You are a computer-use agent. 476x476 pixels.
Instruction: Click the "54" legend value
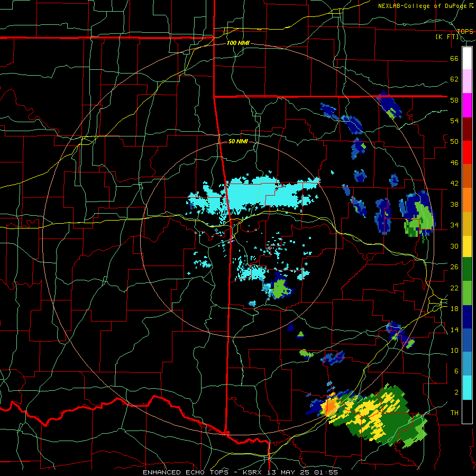pyautogui.click(x=454, y=121)
